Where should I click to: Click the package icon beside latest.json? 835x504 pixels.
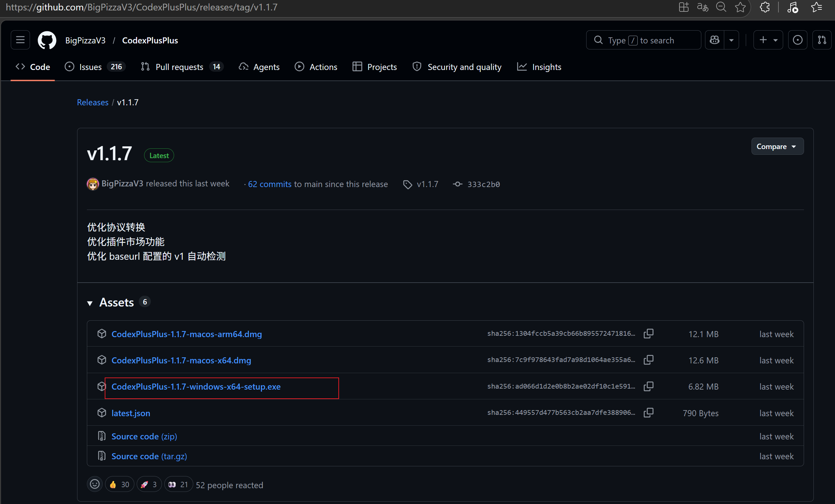102,412
